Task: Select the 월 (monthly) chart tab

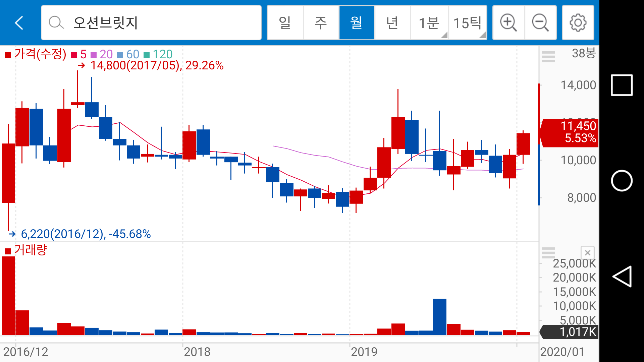Action: 357,23
